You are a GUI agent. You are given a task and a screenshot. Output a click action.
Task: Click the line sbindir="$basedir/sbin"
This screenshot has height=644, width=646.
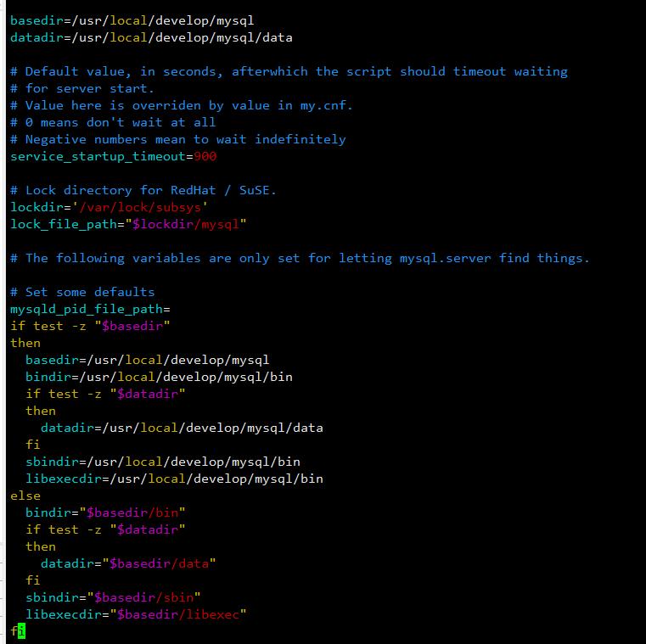(x=113, y=597)
